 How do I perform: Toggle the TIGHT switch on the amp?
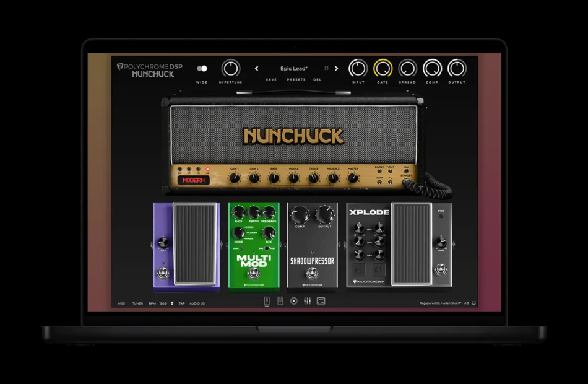click(391, 171)
